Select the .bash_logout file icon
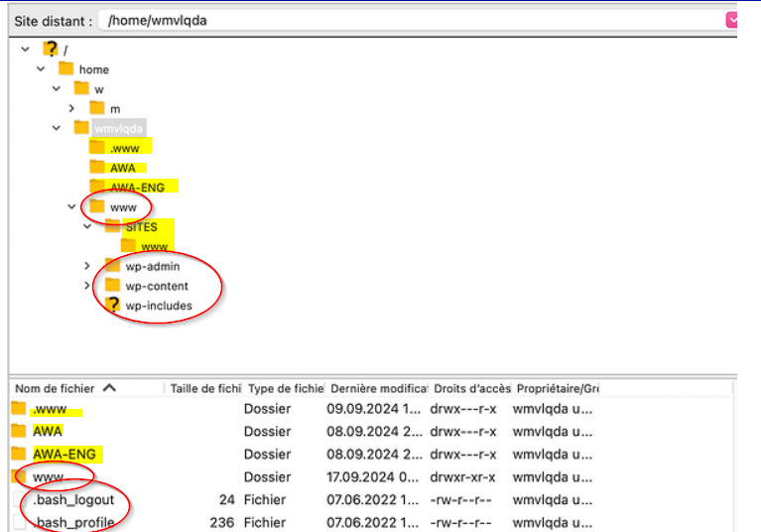Screen dimensions: 761x532 pos(20,500)
